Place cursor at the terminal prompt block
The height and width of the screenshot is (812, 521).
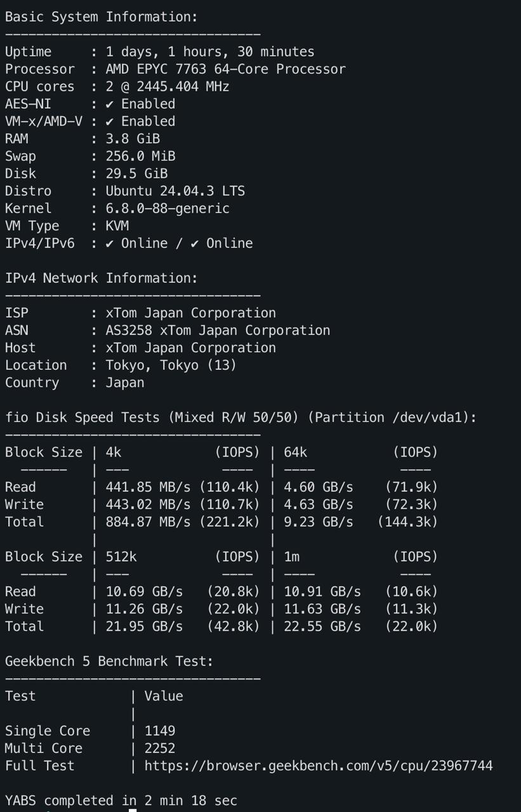pyautogui.click(x=132, y=810)
